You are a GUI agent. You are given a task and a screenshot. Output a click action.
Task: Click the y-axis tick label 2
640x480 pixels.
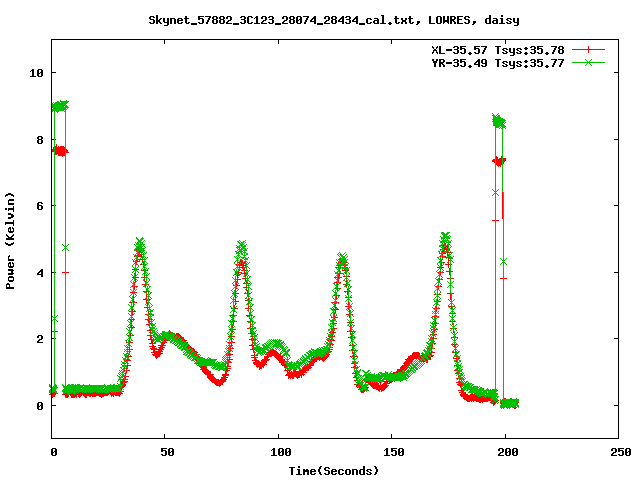[39, 339]
